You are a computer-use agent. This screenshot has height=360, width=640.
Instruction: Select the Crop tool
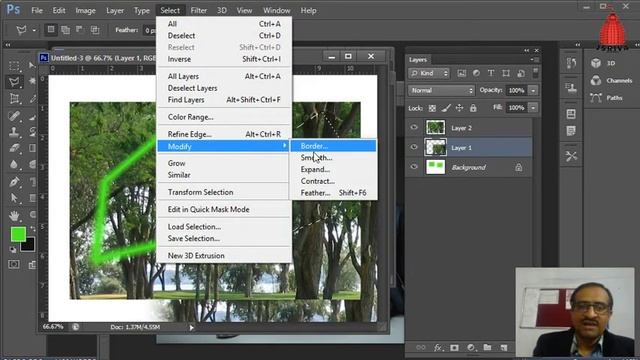[x=14, y=99]
